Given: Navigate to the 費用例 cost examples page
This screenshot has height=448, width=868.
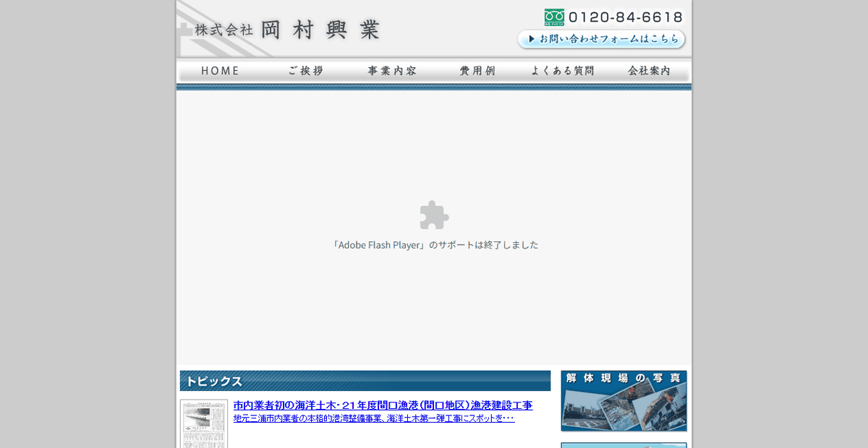Looking at the screenshot, I should (477, 70).
